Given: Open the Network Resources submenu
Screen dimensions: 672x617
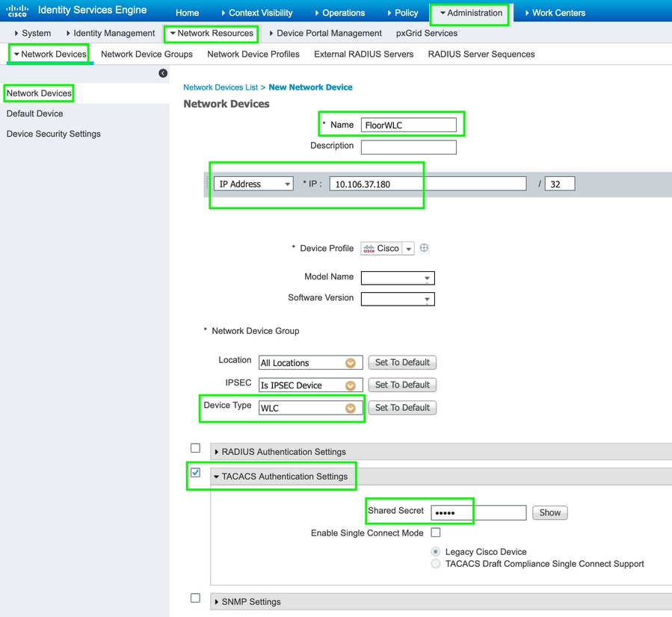Looking at the screenshot, I should pos(212,33).
